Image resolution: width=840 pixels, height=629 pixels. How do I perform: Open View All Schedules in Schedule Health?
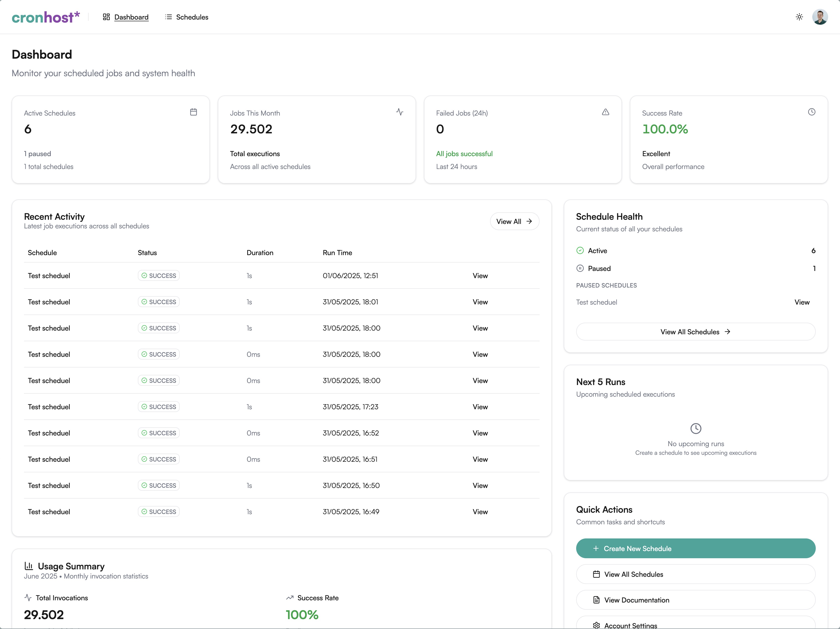[x=695, y=332]
